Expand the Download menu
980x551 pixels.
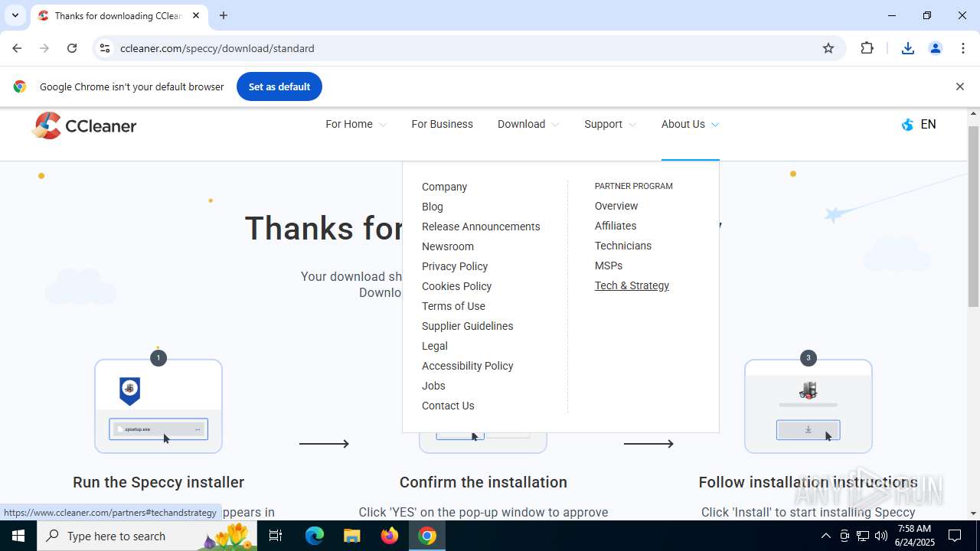click(528, 124)
